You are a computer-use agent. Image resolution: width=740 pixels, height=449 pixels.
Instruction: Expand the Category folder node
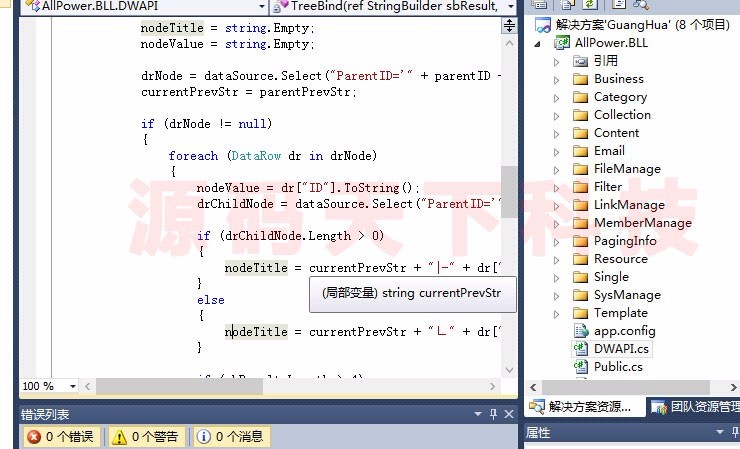click(558, 97)
